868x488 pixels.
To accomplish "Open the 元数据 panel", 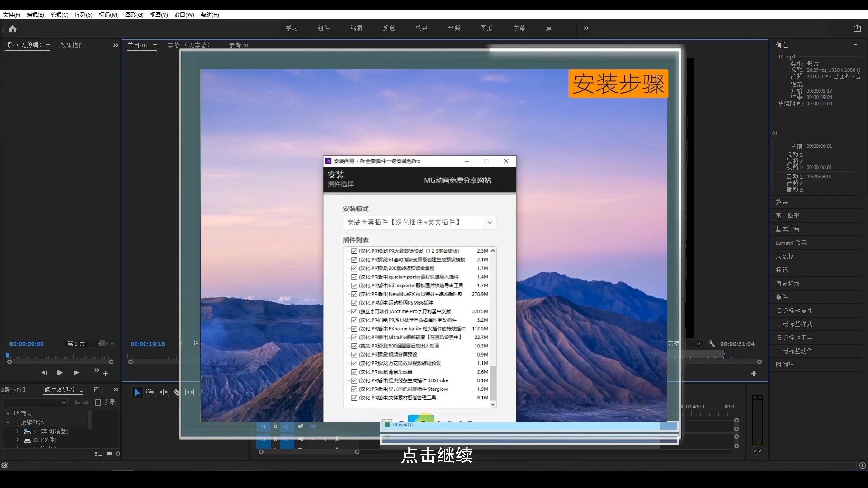I will click(x=785, y=257).
